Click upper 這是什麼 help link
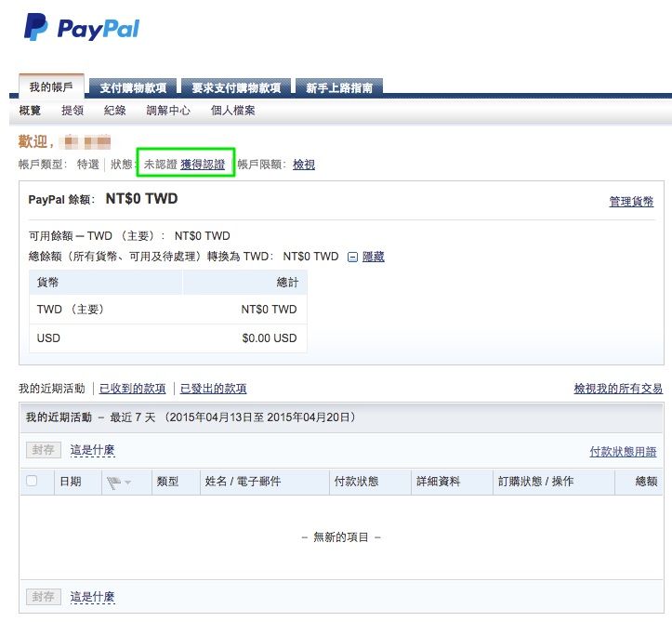The image size is (672, 622). click(92, 450)
